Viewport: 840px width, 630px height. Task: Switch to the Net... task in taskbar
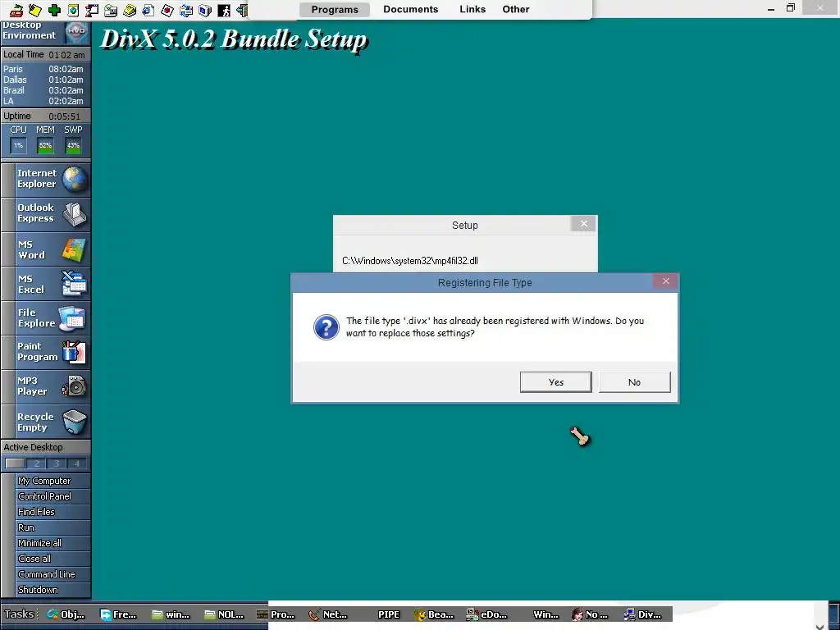click(x=328, y=614)
